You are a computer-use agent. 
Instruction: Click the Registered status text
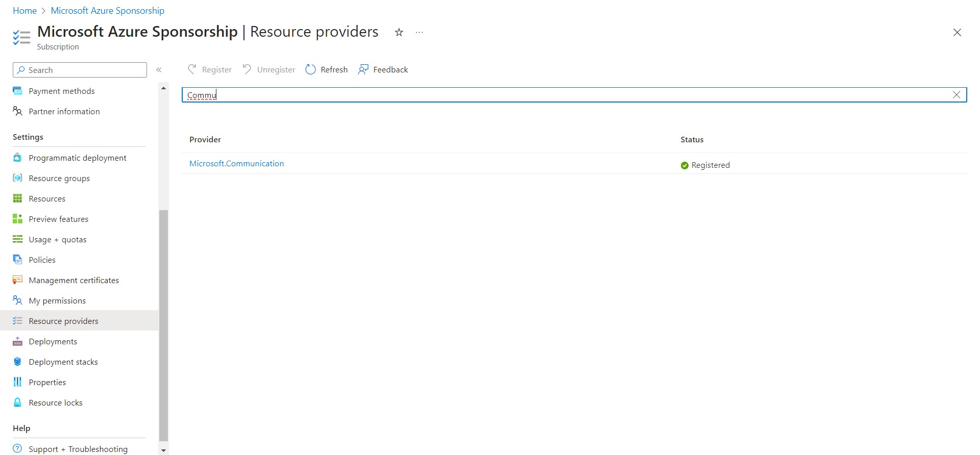[710, 165]
